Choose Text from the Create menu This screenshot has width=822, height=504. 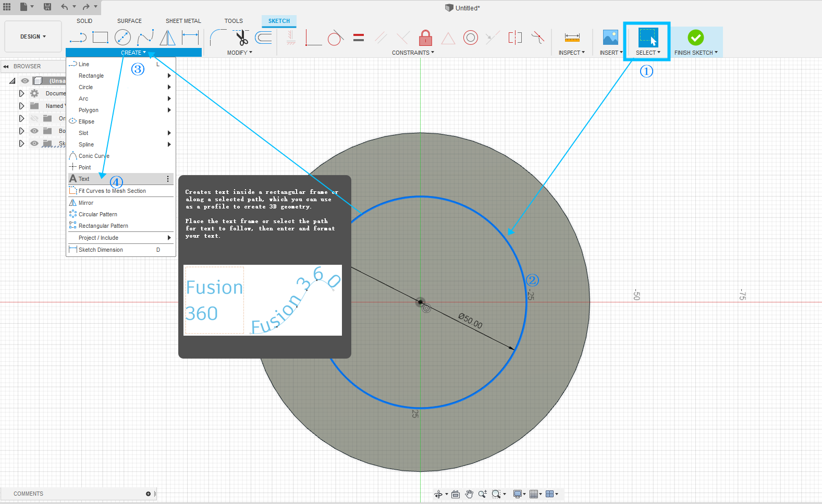click(x=121, y=179)
